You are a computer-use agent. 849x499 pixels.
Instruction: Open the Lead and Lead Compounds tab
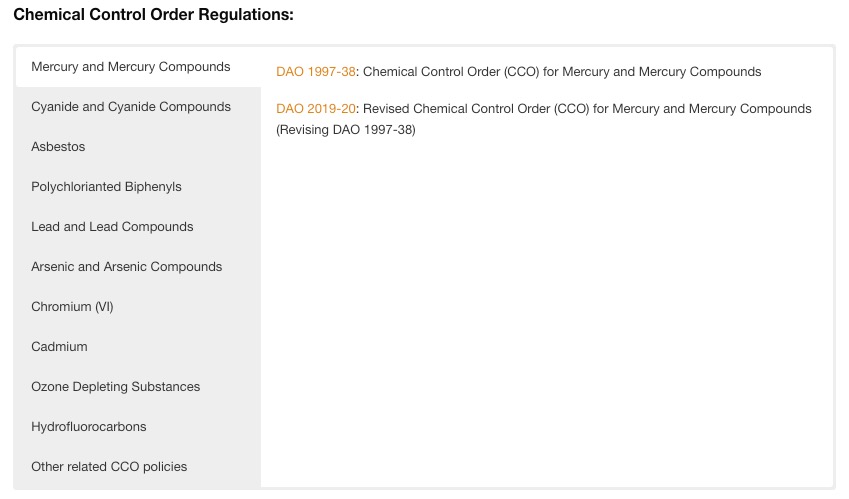[x=138, y=227]
